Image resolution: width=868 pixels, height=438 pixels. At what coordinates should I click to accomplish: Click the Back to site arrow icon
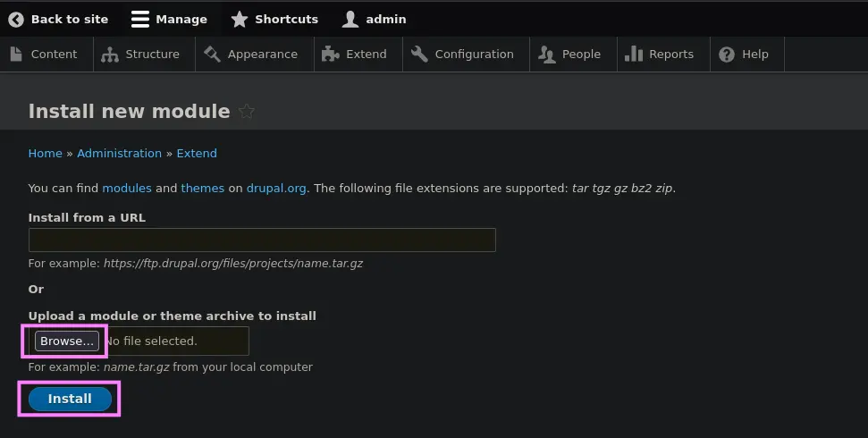pyautogui.click(x=16, y=19)
